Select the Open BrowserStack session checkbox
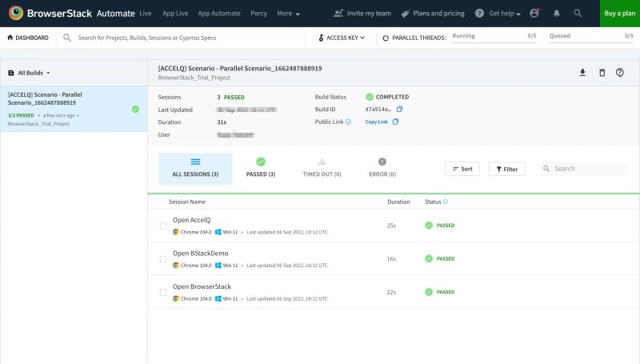 [163, 292]
